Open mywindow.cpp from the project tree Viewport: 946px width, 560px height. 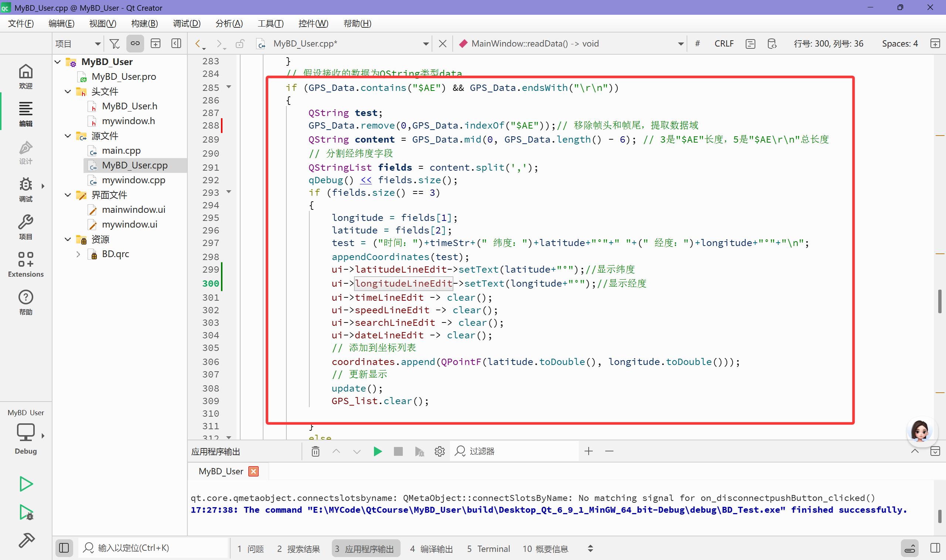tap(133, 180)
